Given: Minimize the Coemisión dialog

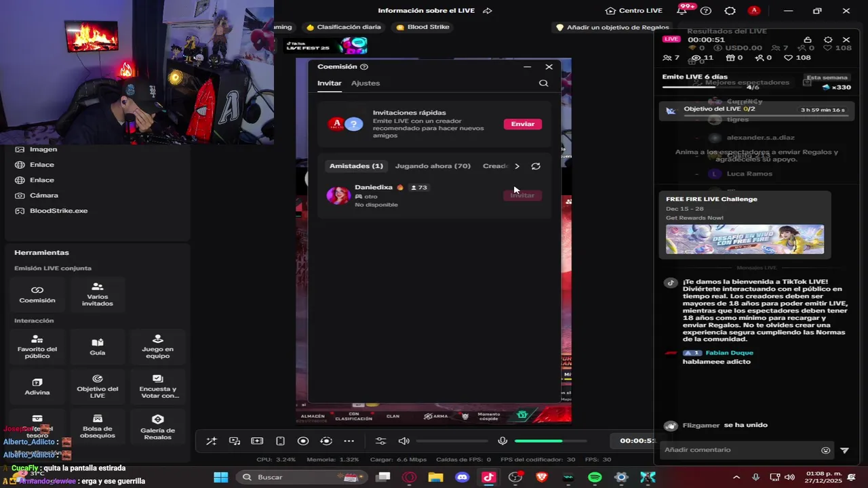Looking at the screenshot, I should click(x=527, y=67).
